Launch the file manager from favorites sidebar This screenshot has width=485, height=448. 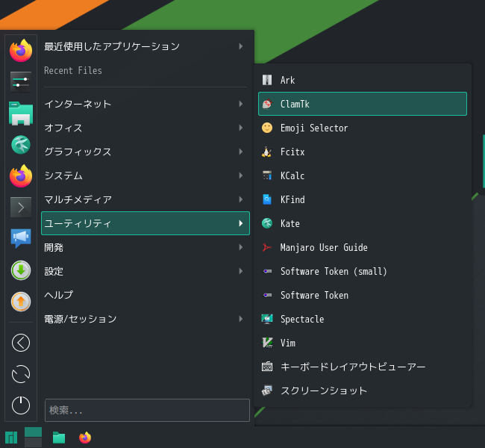pyautogui.click(x=21, y=113)
